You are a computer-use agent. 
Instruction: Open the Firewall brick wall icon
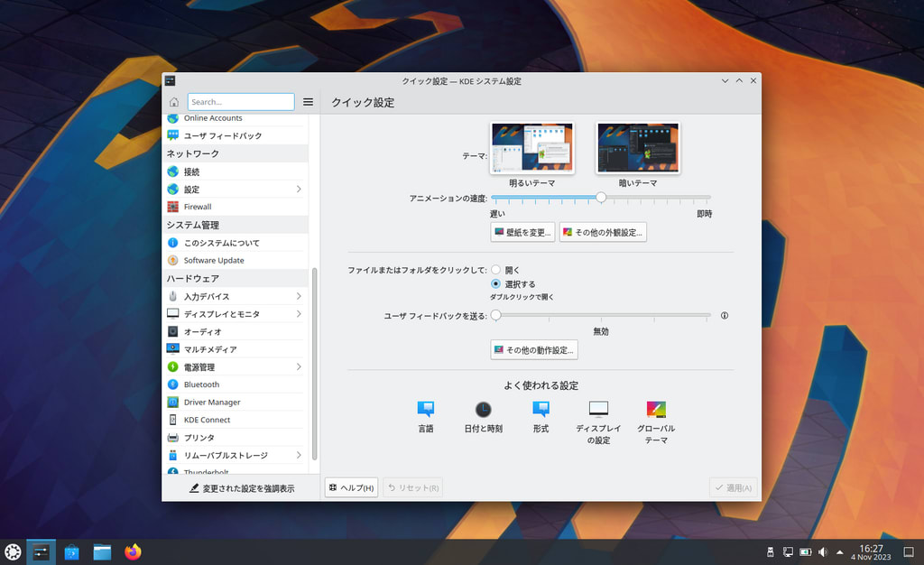(172, 207)
